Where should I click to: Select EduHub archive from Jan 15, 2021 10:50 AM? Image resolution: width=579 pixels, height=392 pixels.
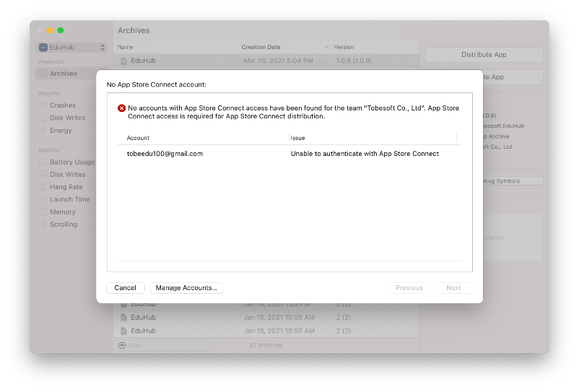click(x=266, y=331)
